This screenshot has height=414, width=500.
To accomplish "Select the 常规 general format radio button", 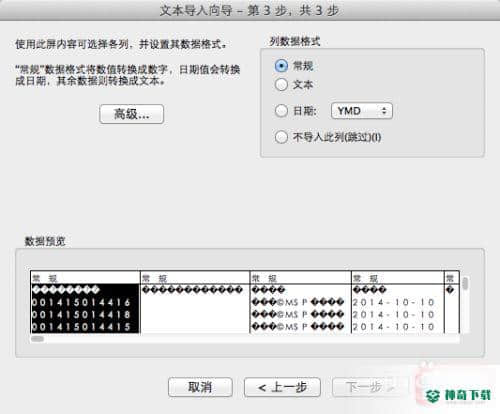I will coord(281,66).
